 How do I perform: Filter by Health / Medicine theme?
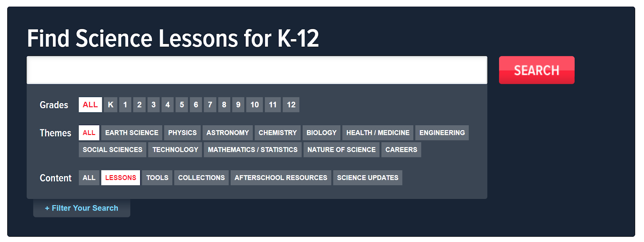[x=378, y=133]
